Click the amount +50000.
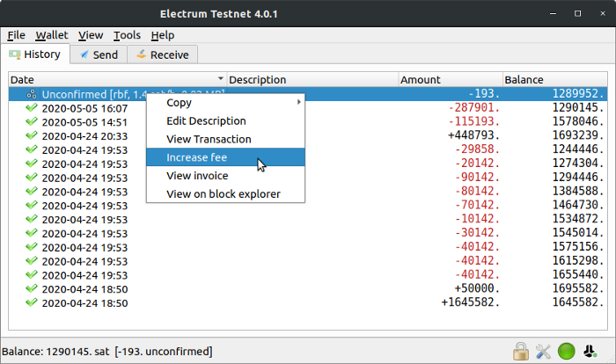 click(x=477, y=288)
